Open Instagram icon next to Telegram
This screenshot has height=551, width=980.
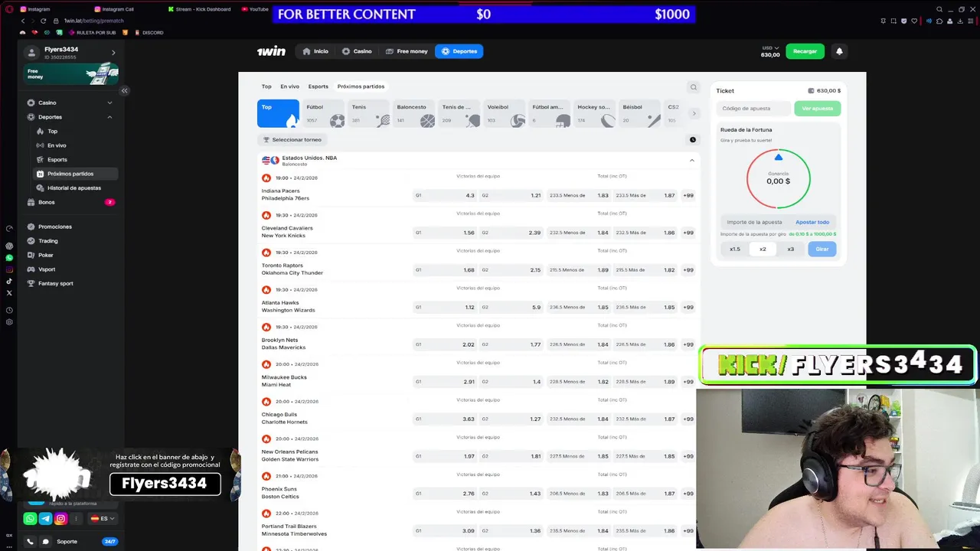coord(60,519)
